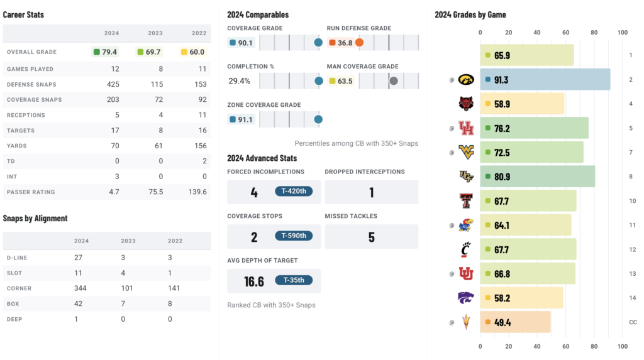Image resolution: width=644 pixels, height=360 pixels.
Task: Click the Texas Tech double-T logo
Action: 466,200
